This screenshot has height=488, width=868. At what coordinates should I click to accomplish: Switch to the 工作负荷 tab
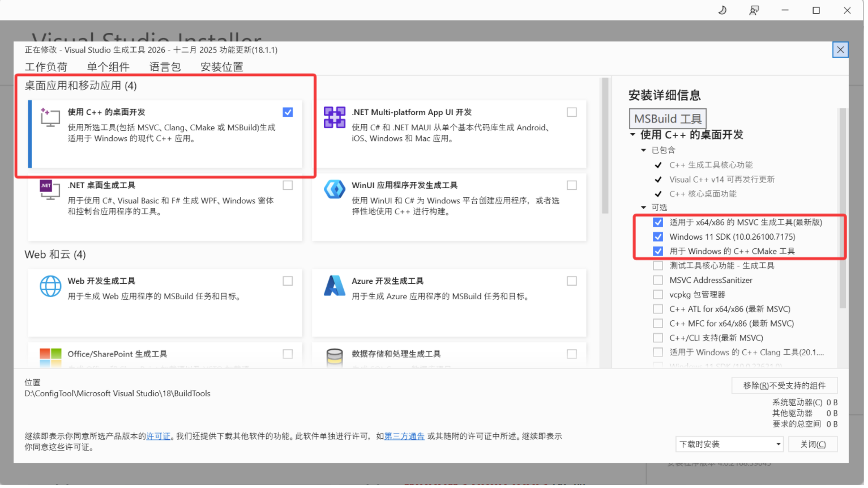46,67
